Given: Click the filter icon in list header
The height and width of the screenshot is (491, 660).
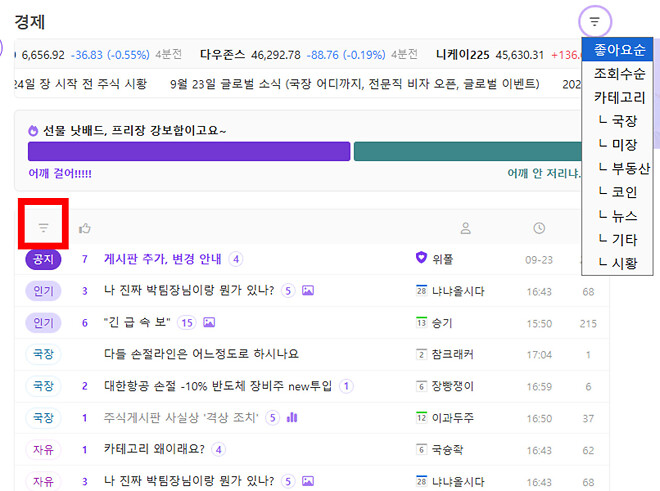Looking at the screenshot, I should coord(43,228).
